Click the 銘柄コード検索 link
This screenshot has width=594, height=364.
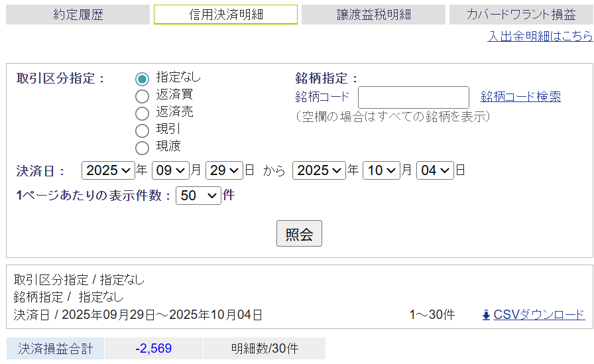tap(520, 97)
